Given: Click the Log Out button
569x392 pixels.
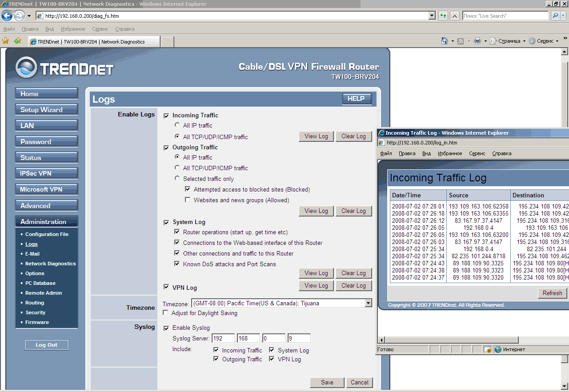Looking at the screenshot, I should (47, 345).
